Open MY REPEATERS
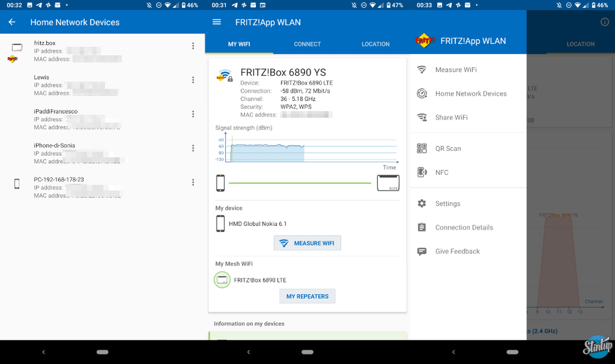Screen dimensions: 615x364 pyautogui.click(x=307, y=296)
